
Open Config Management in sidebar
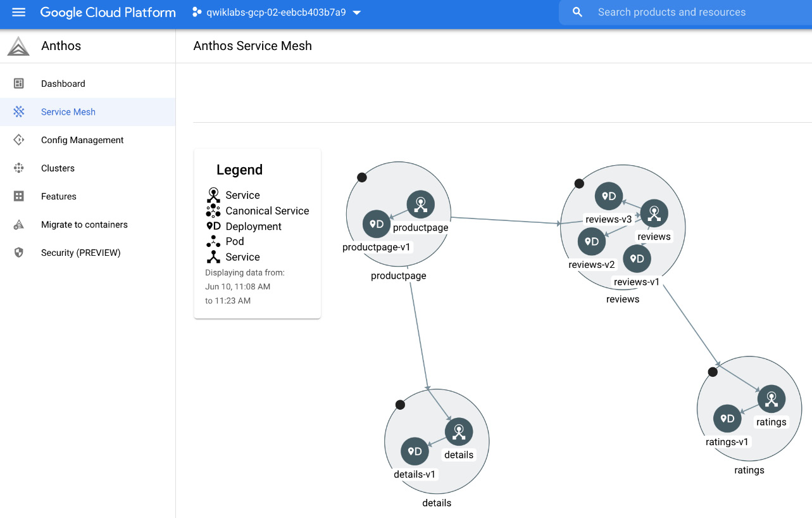tap(88, 140)
